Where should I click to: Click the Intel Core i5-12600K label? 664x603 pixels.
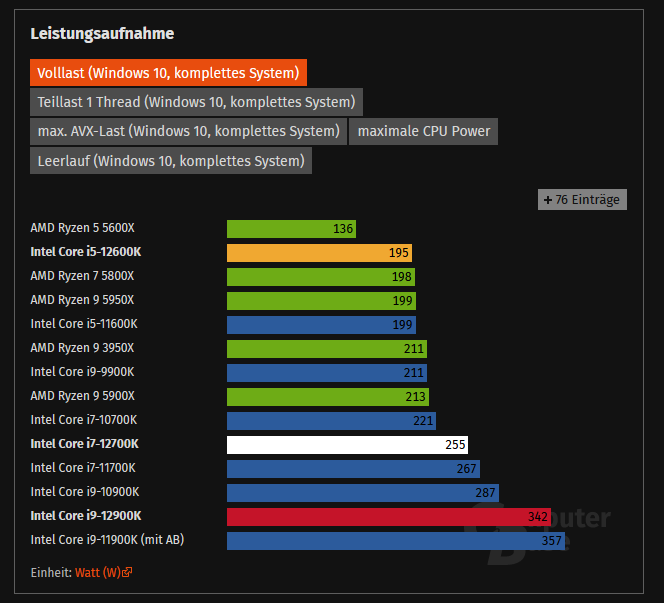[86, 252]
